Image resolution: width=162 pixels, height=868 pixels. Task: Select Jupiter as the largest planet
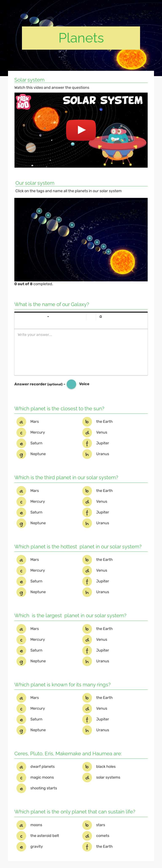click(87, 650)
